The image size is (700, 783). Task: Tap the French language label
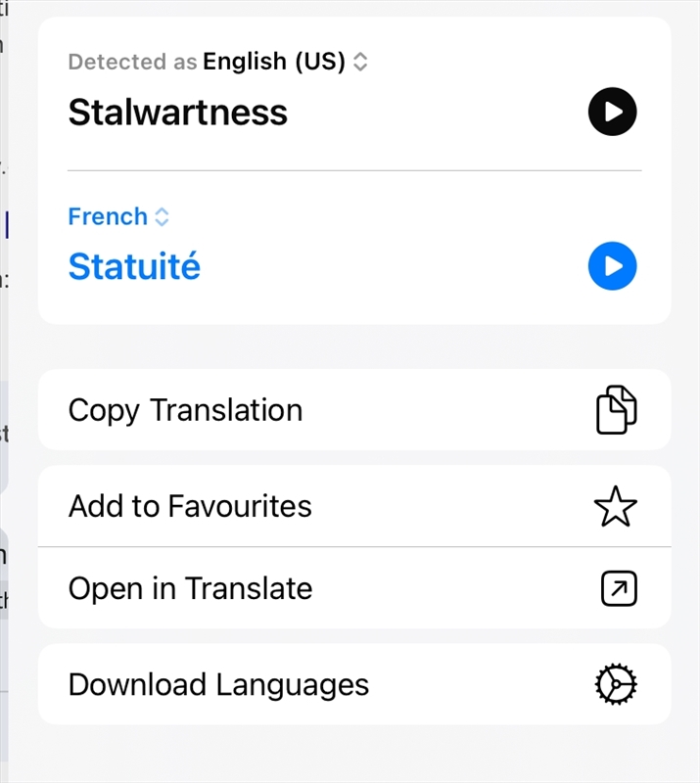coord(108,216)
